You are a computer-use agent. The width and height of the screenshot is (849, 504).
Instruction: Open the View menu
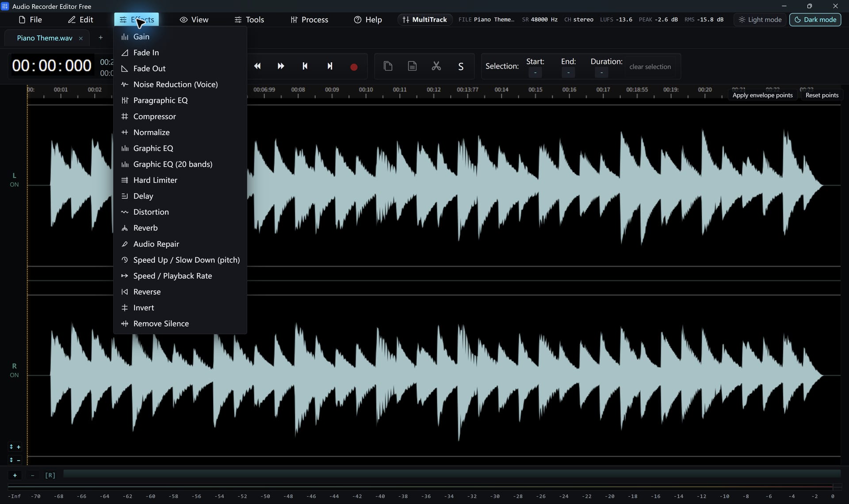click(x=194, y=19)
